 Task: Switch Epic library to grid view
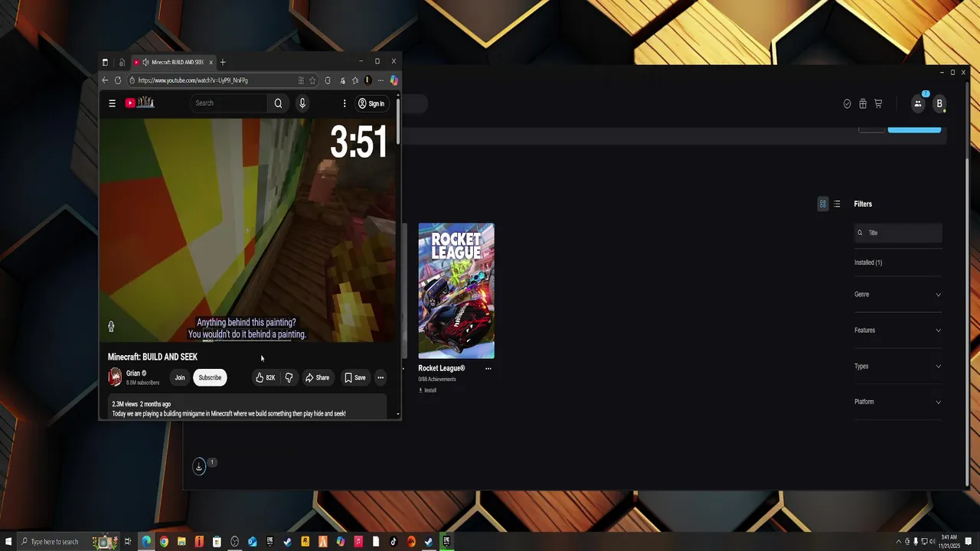pyautogui.click(x=823, y=204)
